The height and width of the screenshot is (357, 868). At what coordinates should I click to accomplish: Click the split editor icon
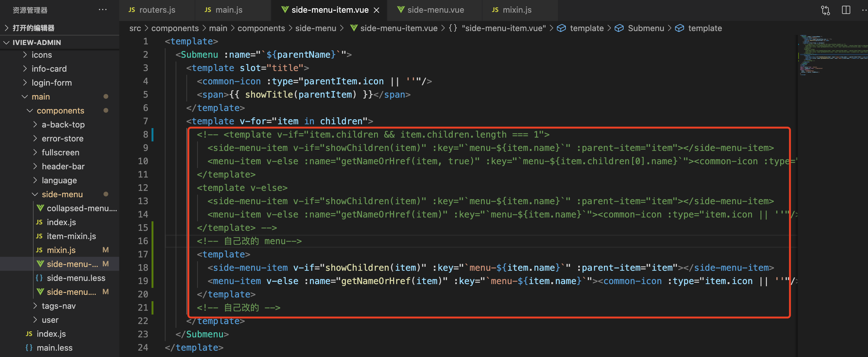tap(846, 10)
